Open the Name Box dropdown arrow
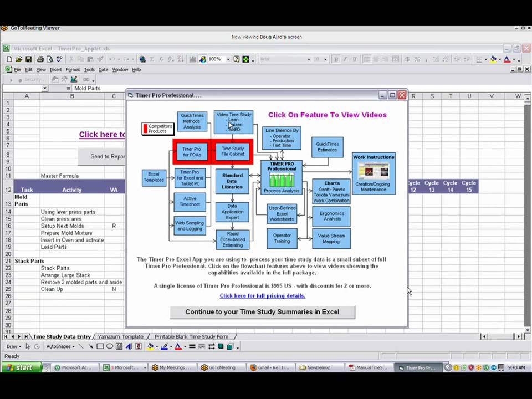The image size is (532, 399). tap(45, 88)
